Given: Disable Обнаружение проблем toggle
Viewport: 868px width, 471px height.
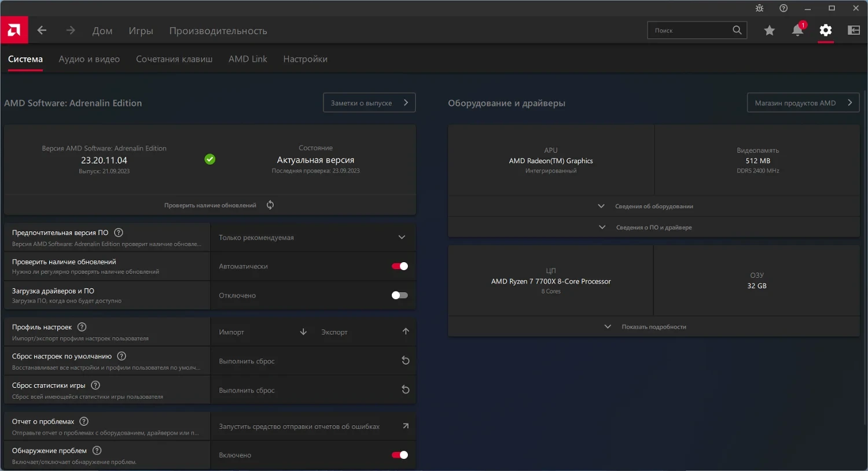Looking at the screenshot, I should click(400, 455).
